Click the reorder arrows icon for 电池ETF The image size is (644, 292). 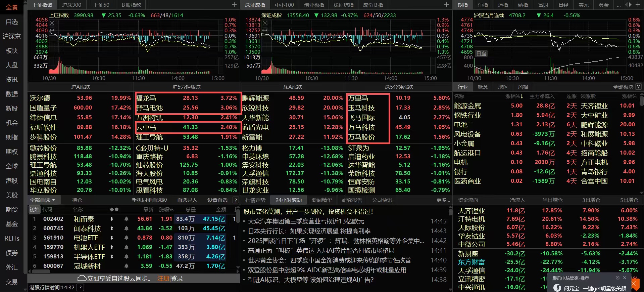[x=112, y=238]
